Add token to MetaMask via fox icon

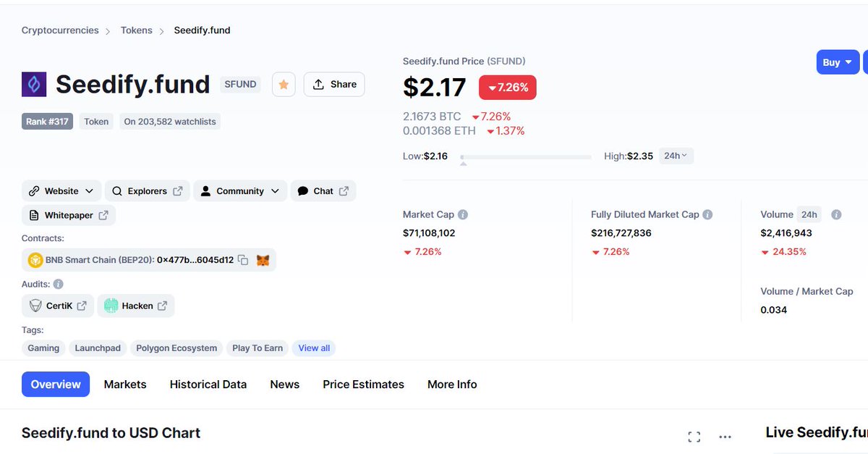pyautogui.click(x=263, y=260)
